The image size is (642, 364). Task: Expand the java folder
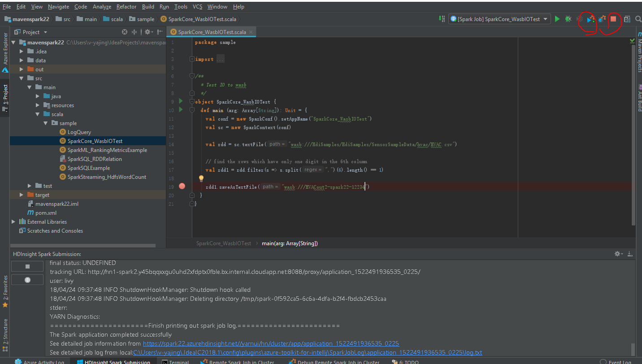pyautogui.click(x=38, y=96)
